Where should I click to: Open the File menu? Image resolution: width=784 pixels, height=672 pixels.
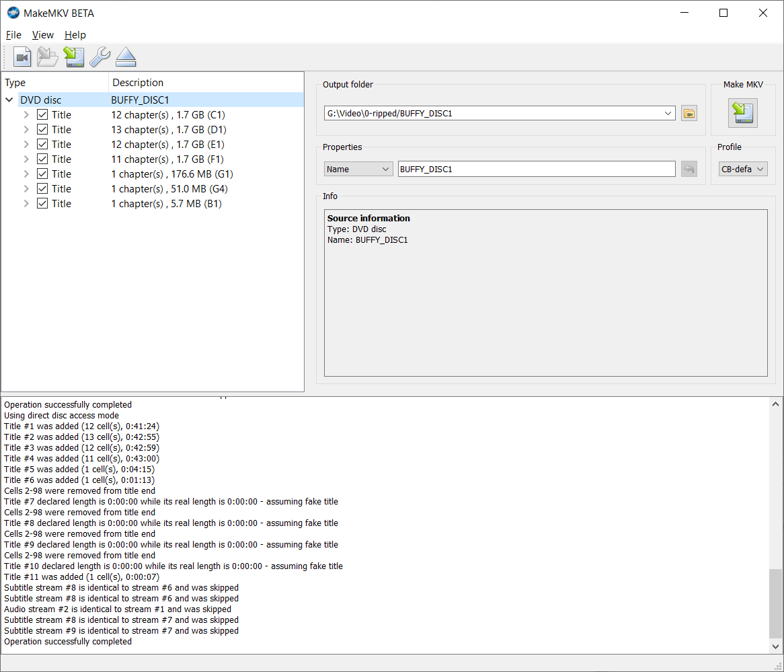pos(13,35)
